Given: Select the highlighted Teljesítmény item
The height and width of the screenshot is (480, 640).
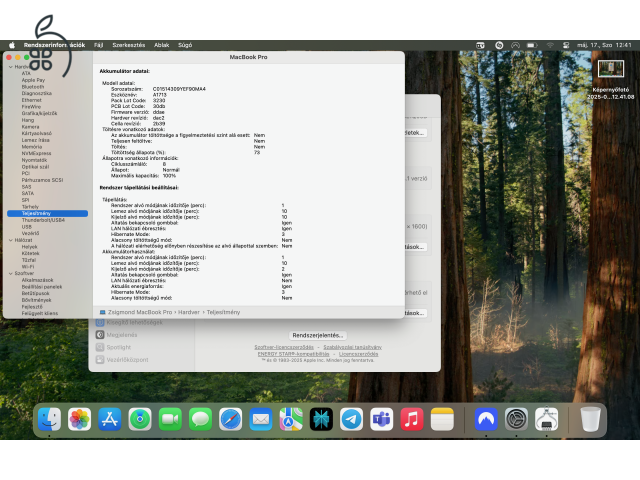Looking at the screenshot, I should click(47, 213).
